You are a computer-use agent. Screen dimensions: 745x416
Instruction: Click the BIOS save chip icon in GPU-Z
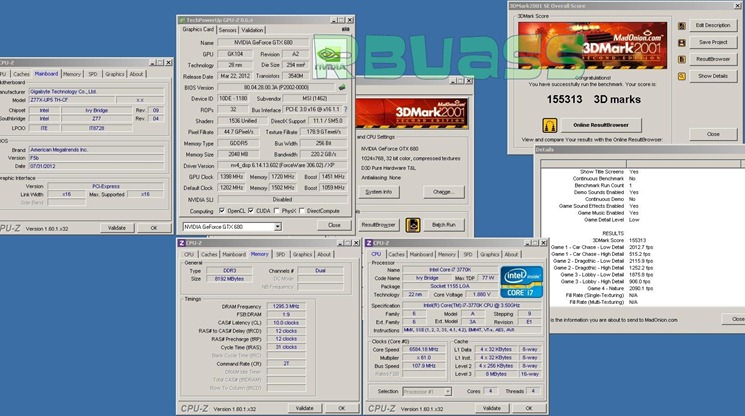[342, 87]
